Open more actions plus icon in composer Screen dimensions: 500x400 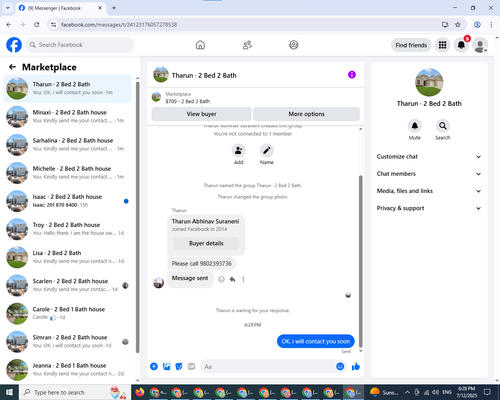[154, 367]
